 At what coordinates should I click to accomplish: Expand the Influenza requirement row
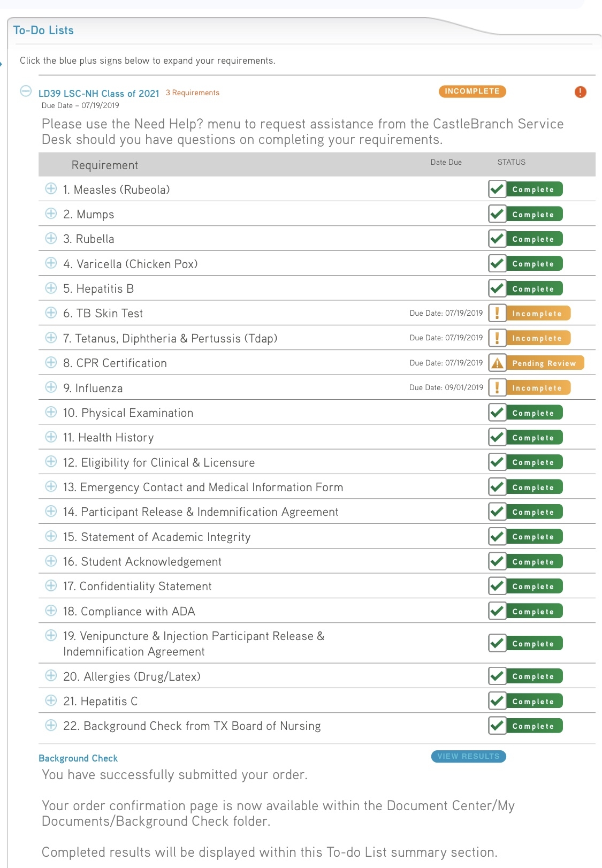[51, 387]
